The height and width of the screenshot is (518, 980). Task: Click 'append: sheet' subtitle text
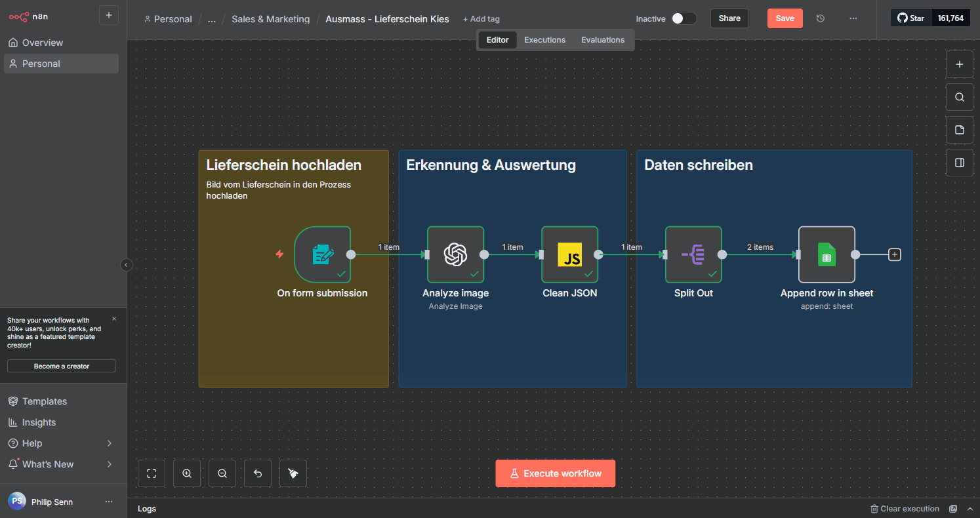[827, 306]
